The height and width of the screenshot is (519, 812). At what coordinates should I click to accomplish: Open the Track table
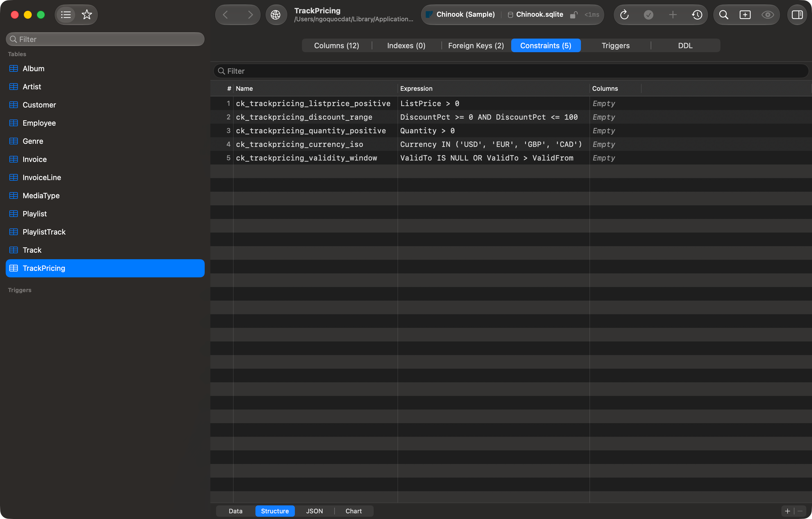pos(105,250)
